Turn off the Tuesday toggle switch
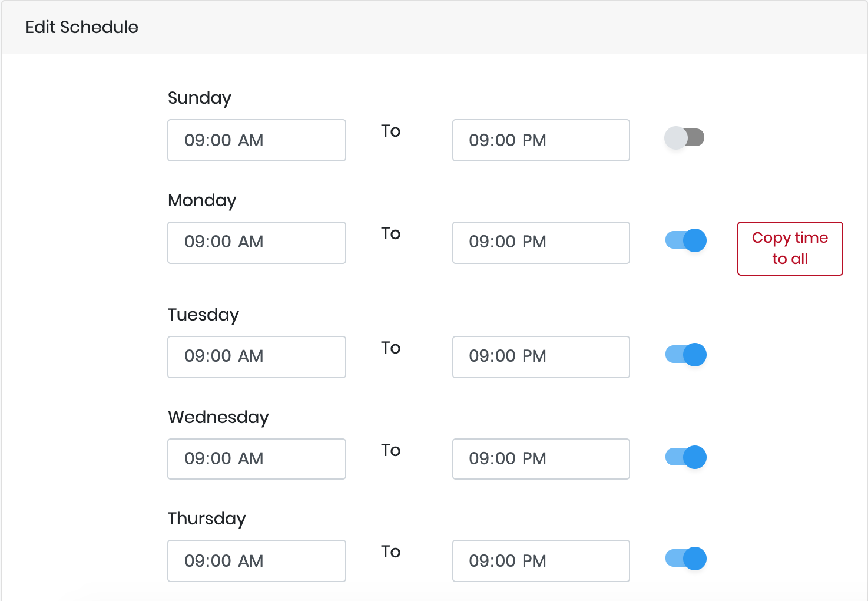Screen dimensions: 868x601 (x=686, y=355)
